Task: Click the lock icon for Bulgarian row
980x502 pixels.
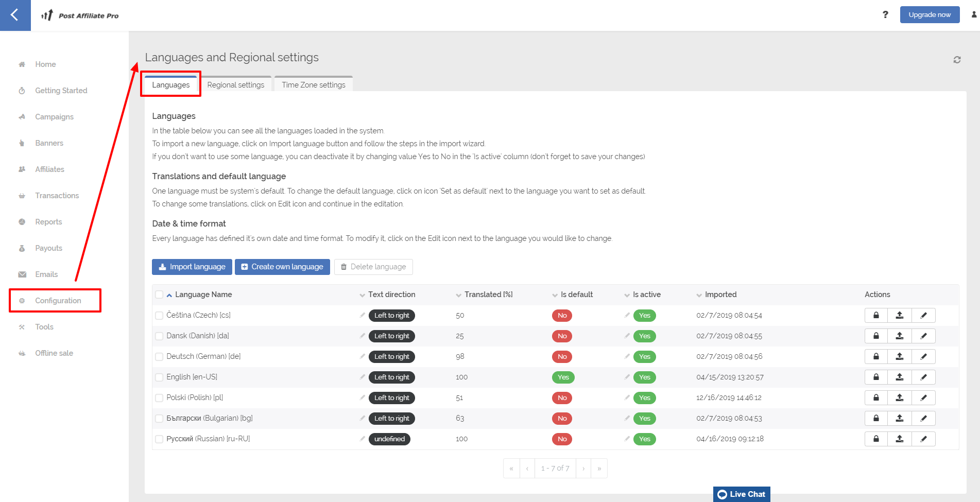Action: pyautogui.click(x=876, y=418)
